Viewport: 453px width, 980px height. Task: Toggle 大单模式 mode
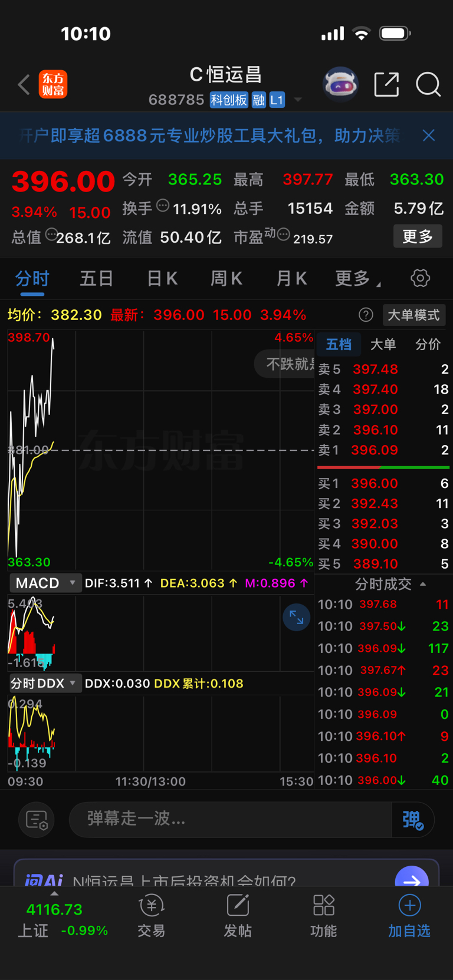tap(414, 315)
